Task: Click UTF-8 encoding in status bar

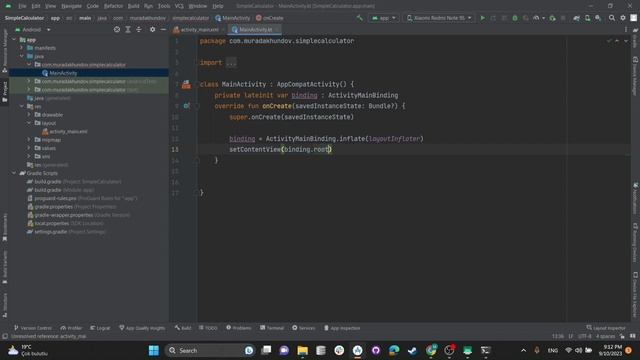Action: coord(584,336)
